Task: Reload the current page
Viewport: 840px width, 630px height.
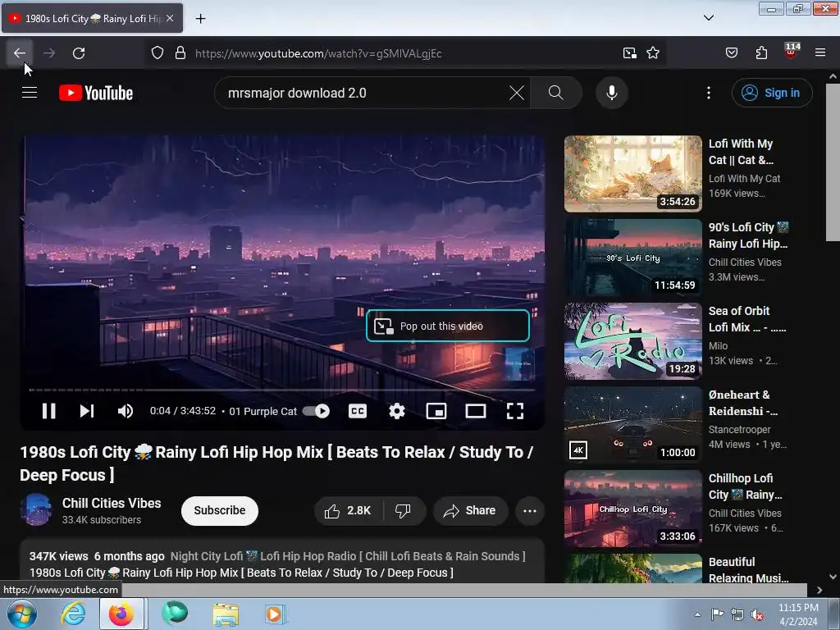Action: [79, 53]
